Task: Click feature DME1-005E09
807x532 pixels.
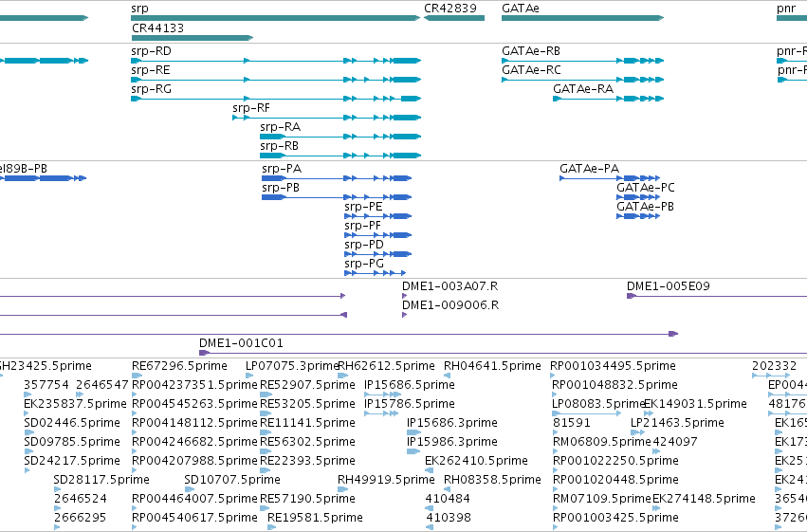Action: click(716, 296)
